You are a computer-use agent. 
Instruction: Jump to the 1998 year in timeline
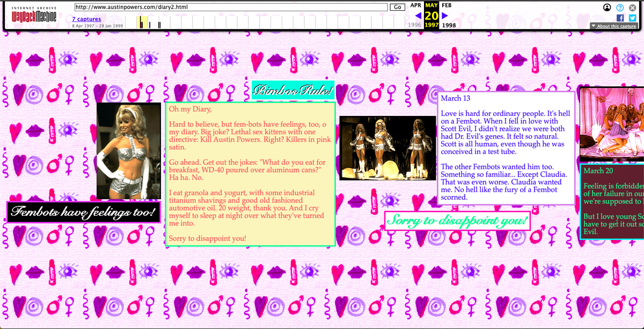click(449, 25)
